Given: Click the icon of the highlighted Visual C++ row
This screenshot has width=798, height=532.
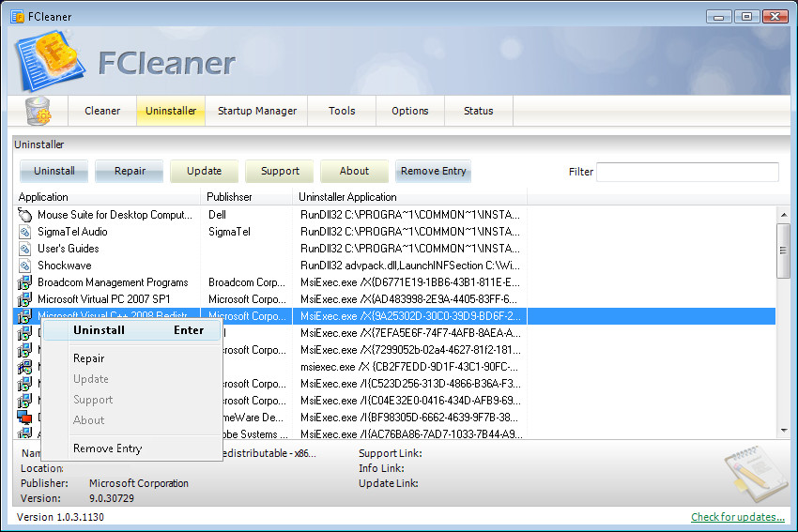Looking at the screenshot, I should coord(24,316).
